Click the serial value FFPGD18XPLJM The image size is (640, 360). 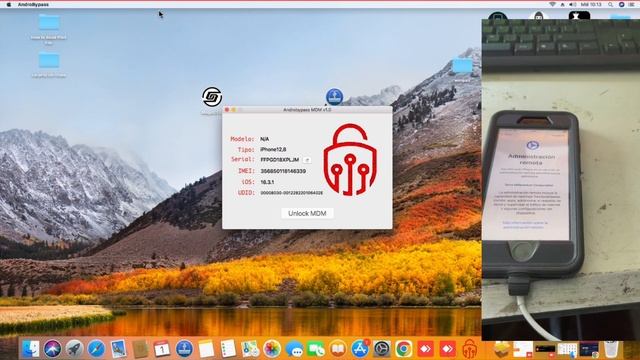point(280,160)
